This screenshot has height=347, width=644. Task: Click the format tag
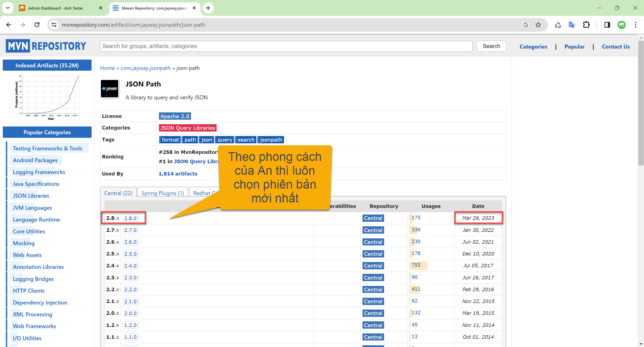(x=170, y=140)
